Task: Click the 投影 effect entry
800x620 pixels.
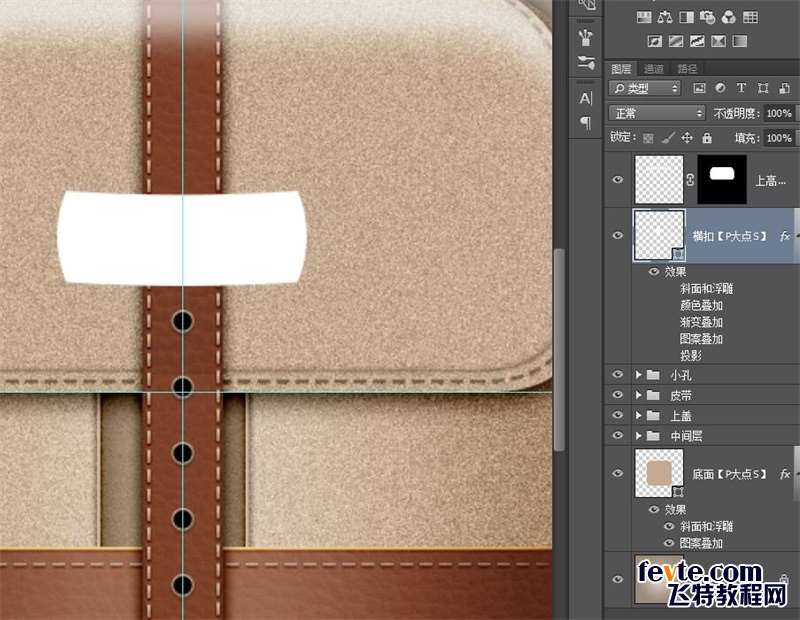Action: click(690, 356)
